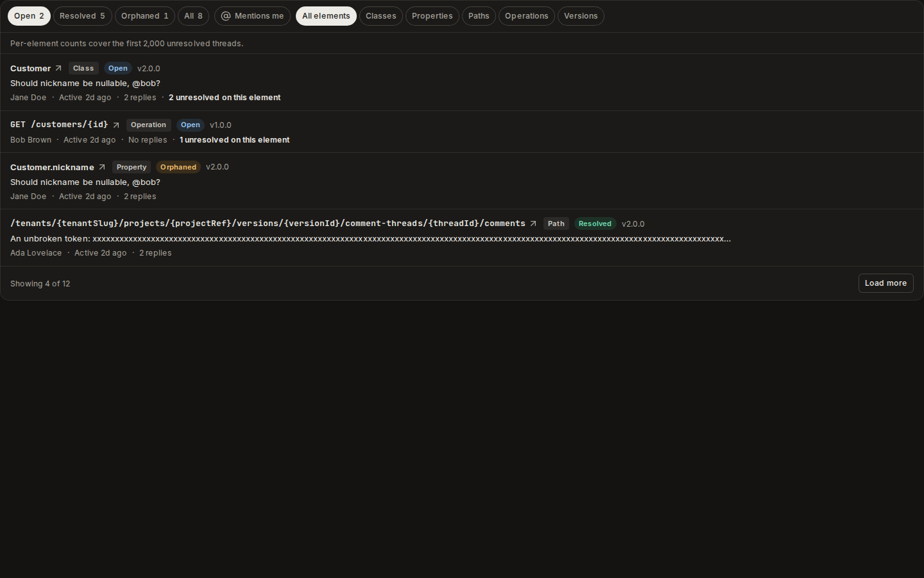The width and height of the screenshot is (924, 578).
Task: Filter threads to Classes
Action: [x=381, y=16]
